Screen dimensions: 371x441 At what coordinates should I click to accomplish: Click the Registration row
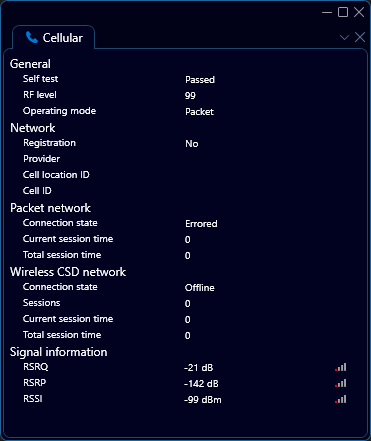pyautogui.click(x=185, y=143)
